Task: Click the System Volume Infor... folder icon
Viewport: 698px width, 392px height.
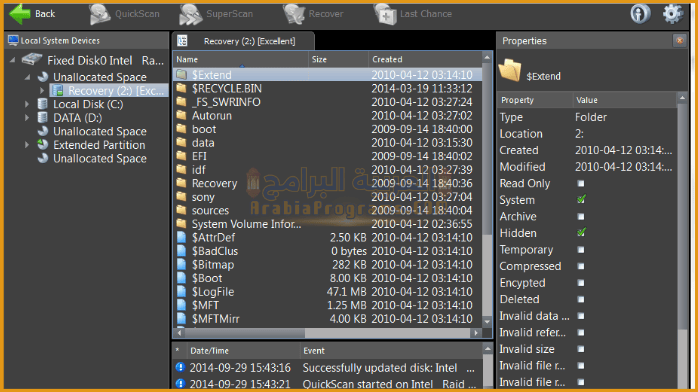Action: pyautogui.click(x=181, y=224)
